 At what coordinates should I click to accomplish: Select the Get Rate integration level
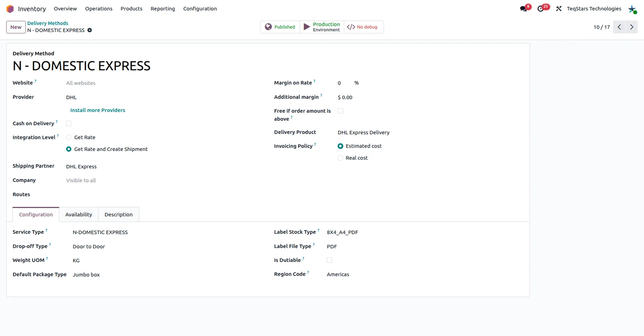(x=69, y=137)
